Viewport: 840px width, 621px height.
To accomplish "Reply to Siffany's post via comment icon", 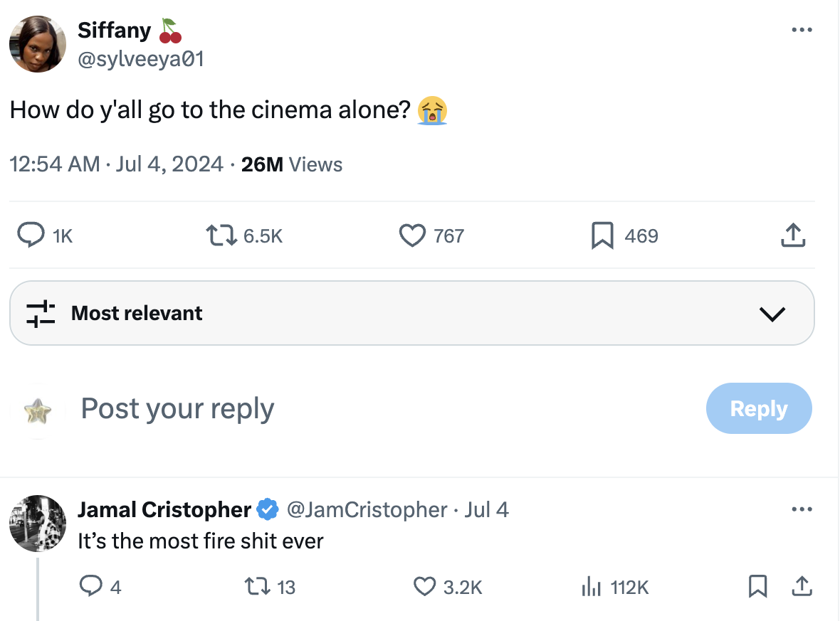I will coord(31,235).
